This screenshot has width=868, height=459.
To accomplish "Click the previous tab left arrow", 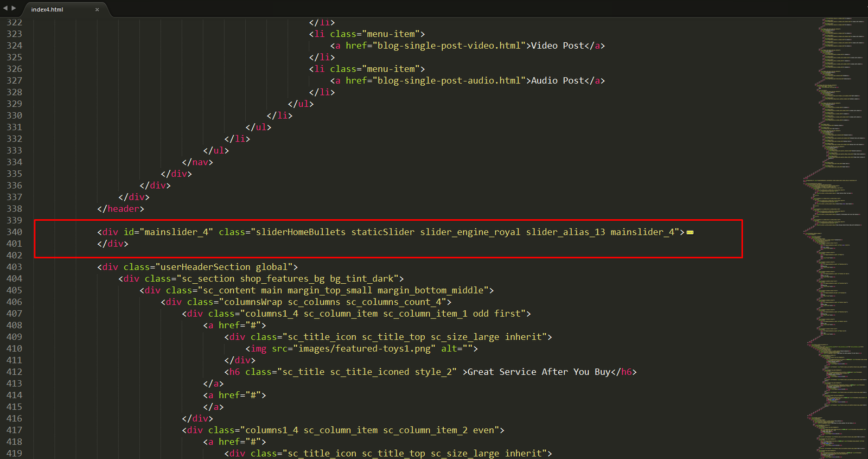I will (x=5, y=8).
